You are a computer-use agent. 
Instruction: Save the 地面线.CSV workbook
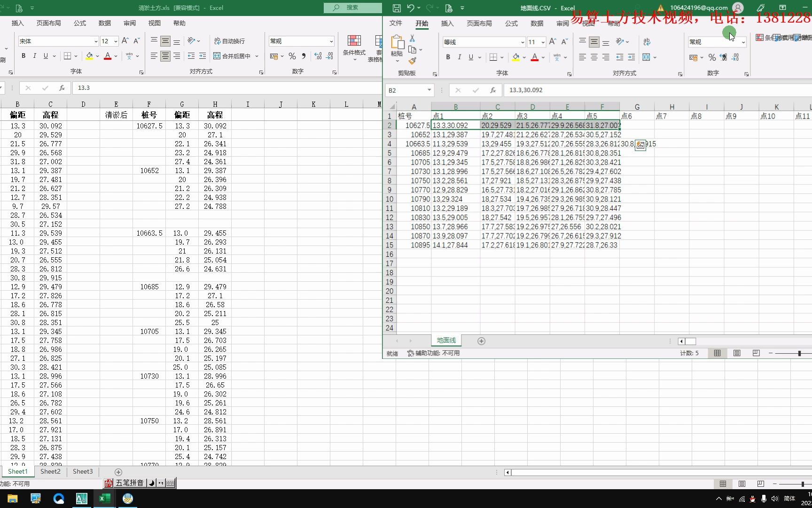[x=397, y=8]
